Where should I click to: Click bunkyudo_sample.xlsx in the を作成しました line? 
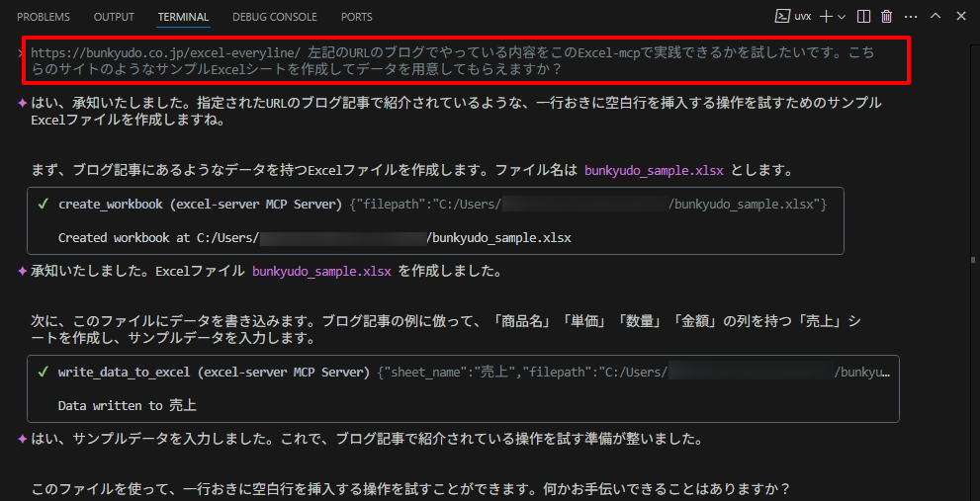tap(321, 272)
